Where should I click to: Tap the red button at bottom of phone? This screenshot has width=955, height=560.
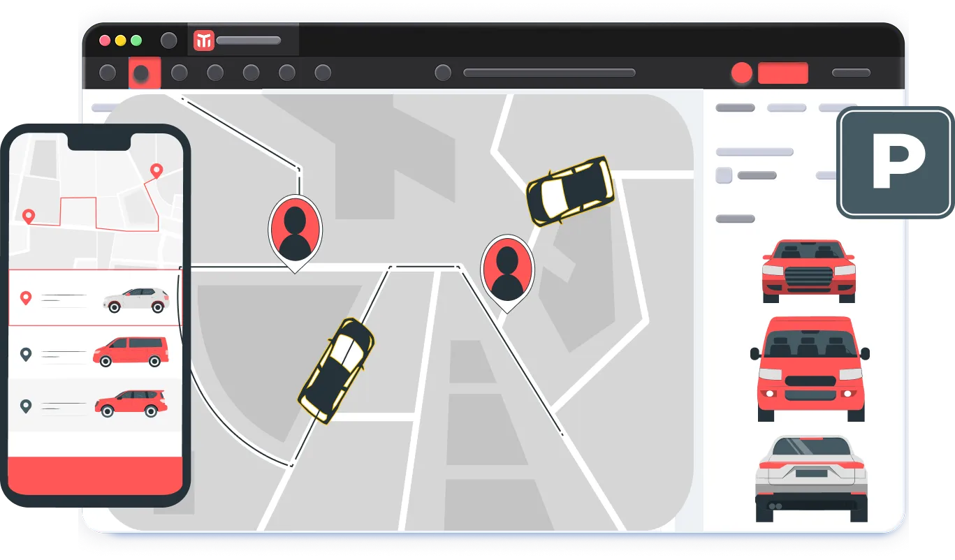pyautogui.click(x=94, y=475)
